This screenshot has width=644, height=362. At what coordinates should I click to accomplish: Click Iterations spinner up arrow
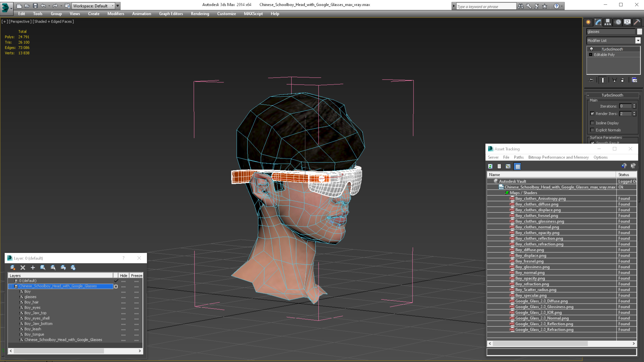634,105
